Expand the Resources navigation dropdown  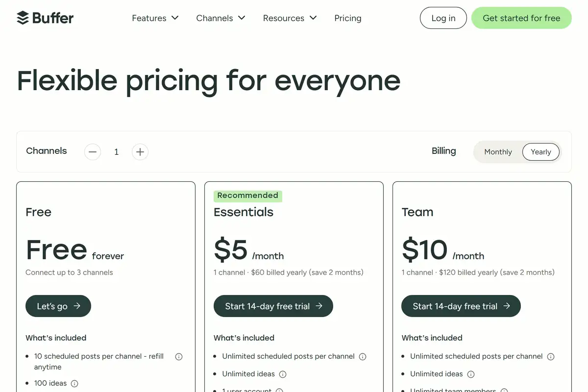click(290, 18)
